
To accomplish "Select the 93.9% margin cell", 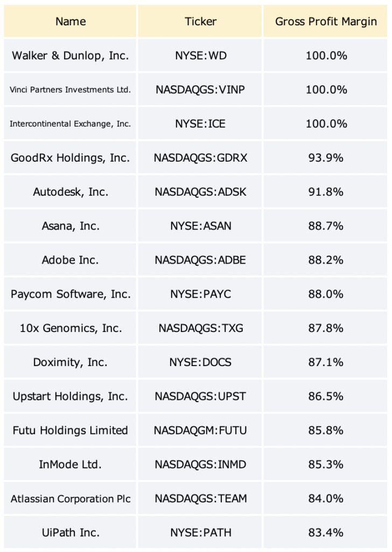I will [326, 158].
